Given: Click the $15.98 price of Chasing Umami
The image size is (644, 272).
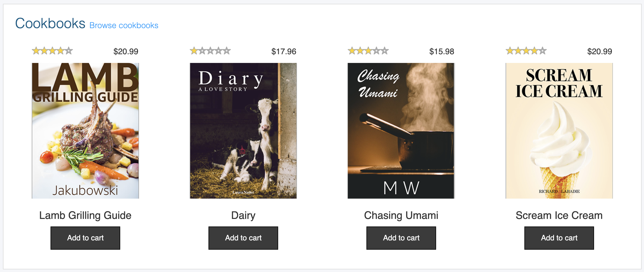Looking at the screenshot, I should coord(442,52).
